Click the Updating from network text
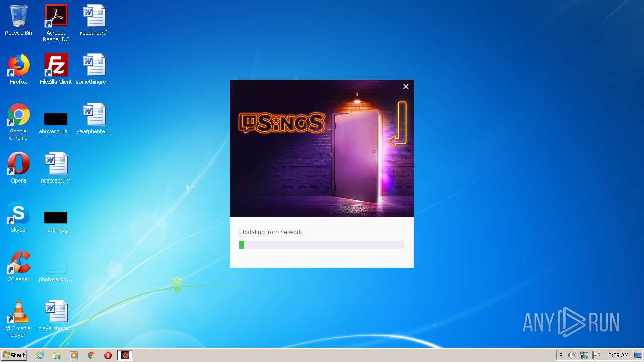Image resolution: width=644 pixels, height=362 pixels. coord(273,232)
